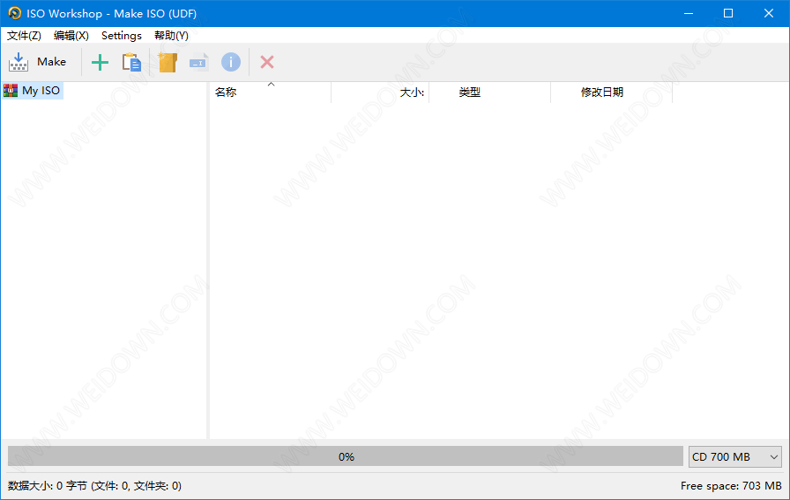Maximize the ISO Workshop window
790x500 pixels.
pos(729,13)
